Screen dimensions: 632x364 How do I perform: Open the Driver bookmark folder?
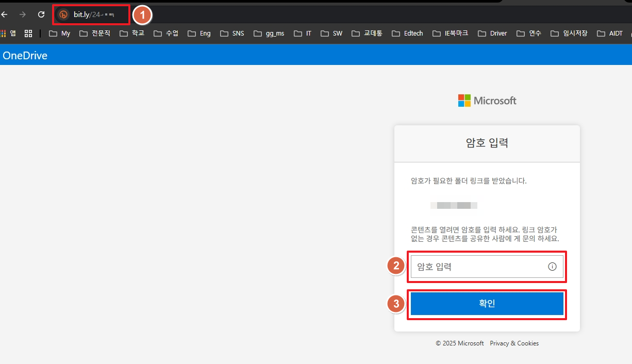pos(492,33)
